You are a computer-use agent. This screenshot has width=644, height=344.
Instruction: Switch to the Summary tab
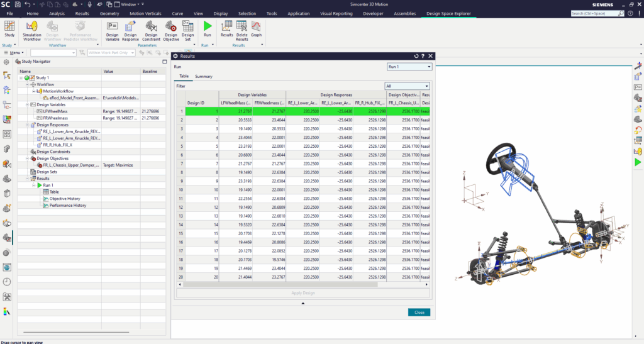click(x=203, y=77)
